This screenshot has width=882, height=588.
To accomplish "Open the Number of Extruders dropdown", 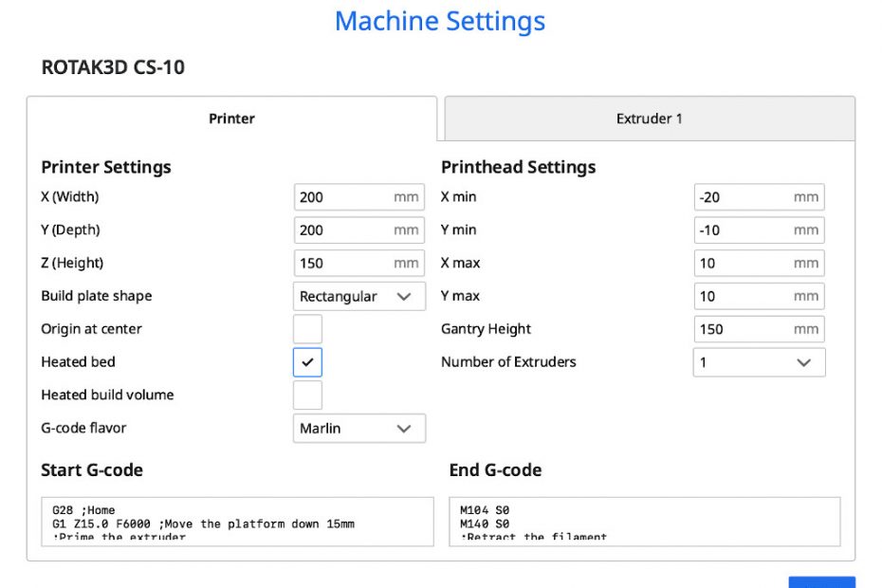I will pyautogui.click(x=759, y=362).
